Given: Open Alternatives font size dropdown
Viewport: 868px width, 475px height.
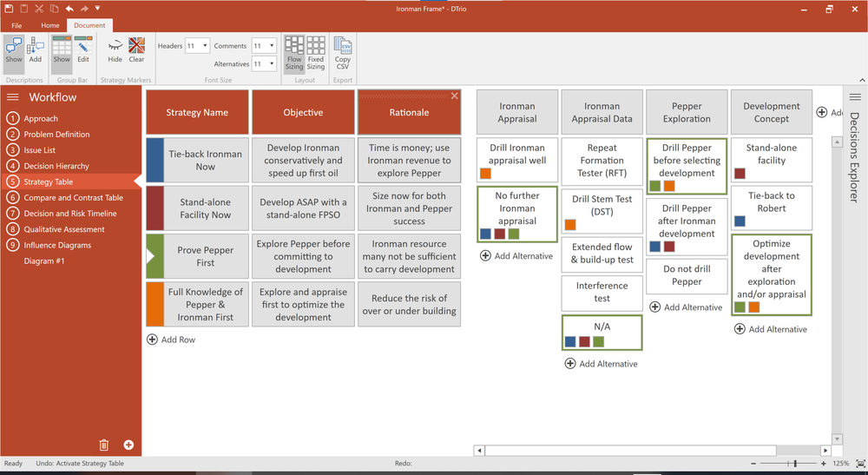Looking at the screenshot, I should [272, 63].
